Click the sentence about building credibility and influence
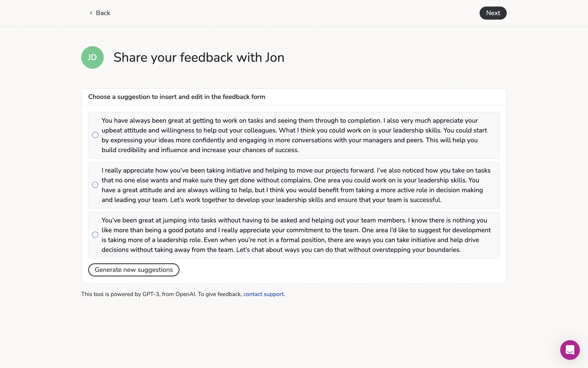This screenshot has width=588, height=368. point(200,150)
